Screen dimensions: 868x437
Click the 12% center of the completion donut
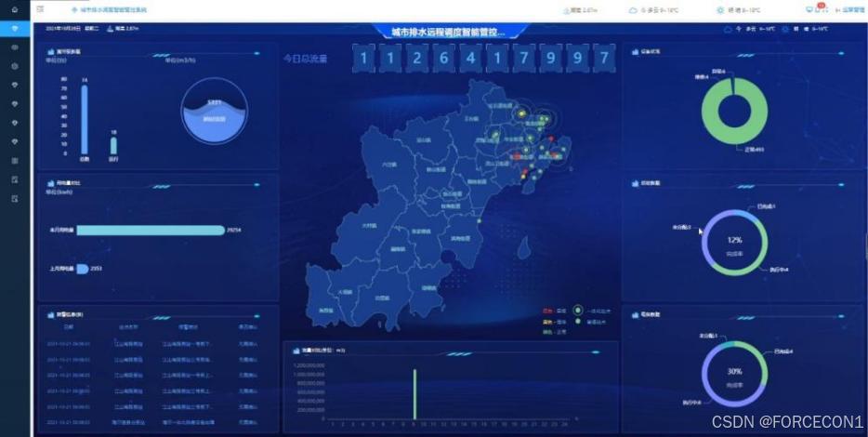pos(734,241)
